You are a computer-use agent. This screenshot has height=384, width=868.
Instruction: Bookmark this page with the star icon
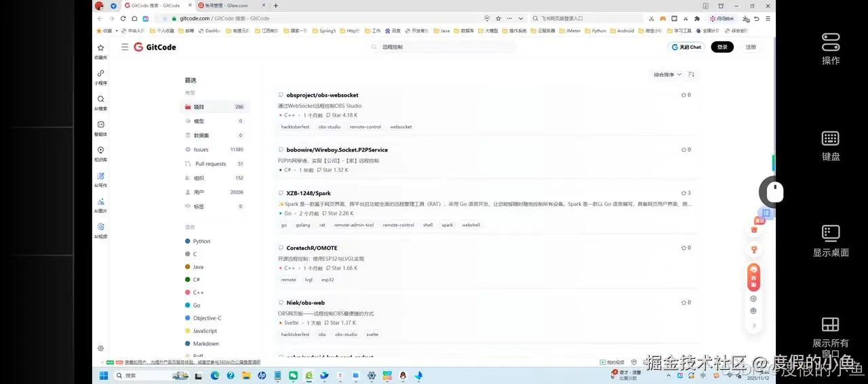(x=498, y=18)
